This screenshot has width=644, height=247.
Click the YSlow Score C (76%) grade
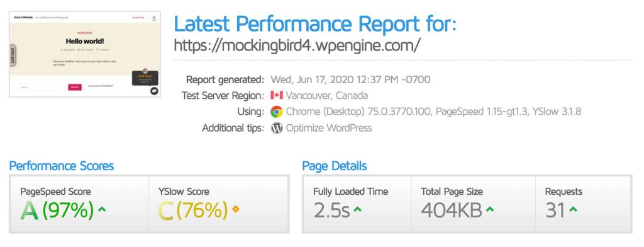tap(193, 210)
